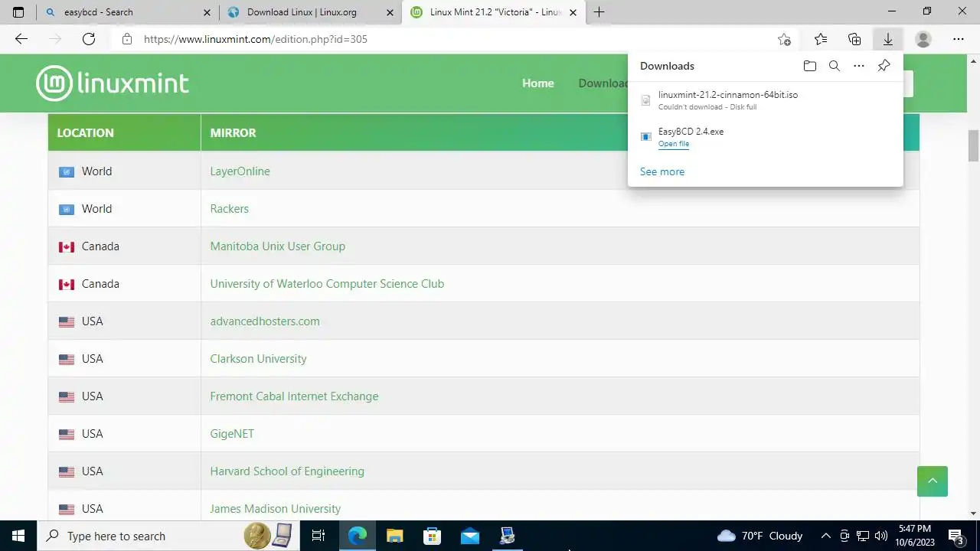Pin the Downloads panel
The width and height of the screenshot is (980, 551).
point(884,66)
